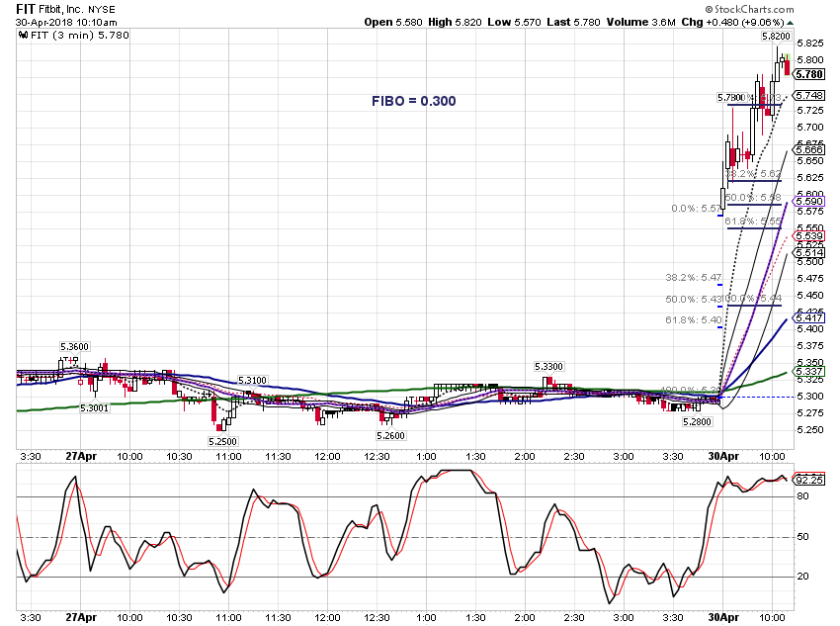Click the Chg +0.480 (+9.06%) value
Viewport: 840px width, 626px height.
733,22
